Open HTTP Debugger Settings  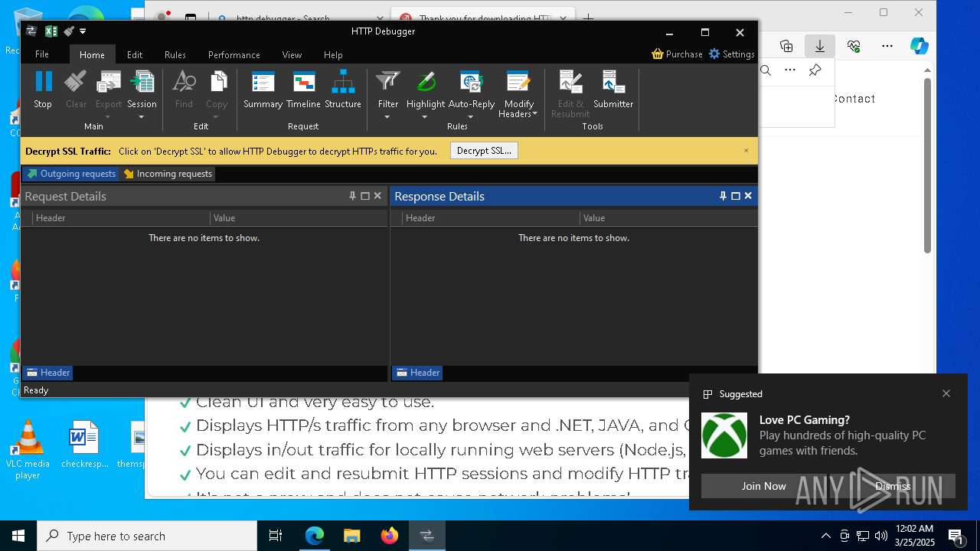(731, 54)
